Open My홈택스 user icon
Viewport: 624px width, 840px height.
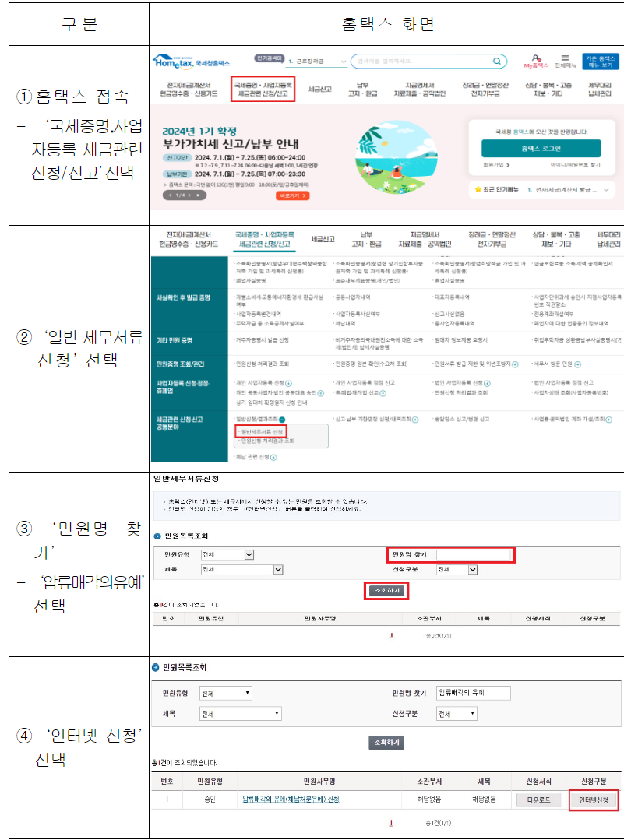click(536, 58)
